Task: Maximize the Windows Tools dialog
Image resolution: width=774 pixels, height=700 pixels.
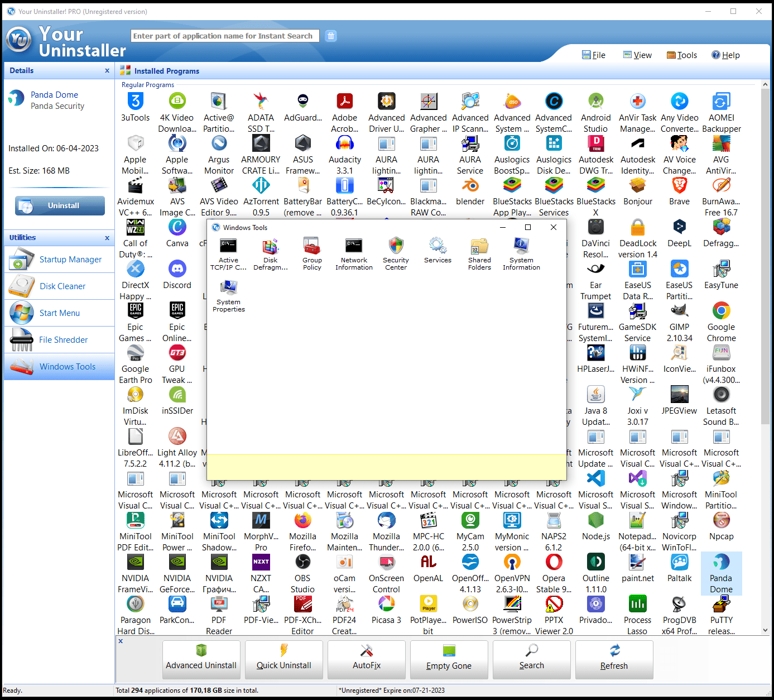Action: pos(528,227)
